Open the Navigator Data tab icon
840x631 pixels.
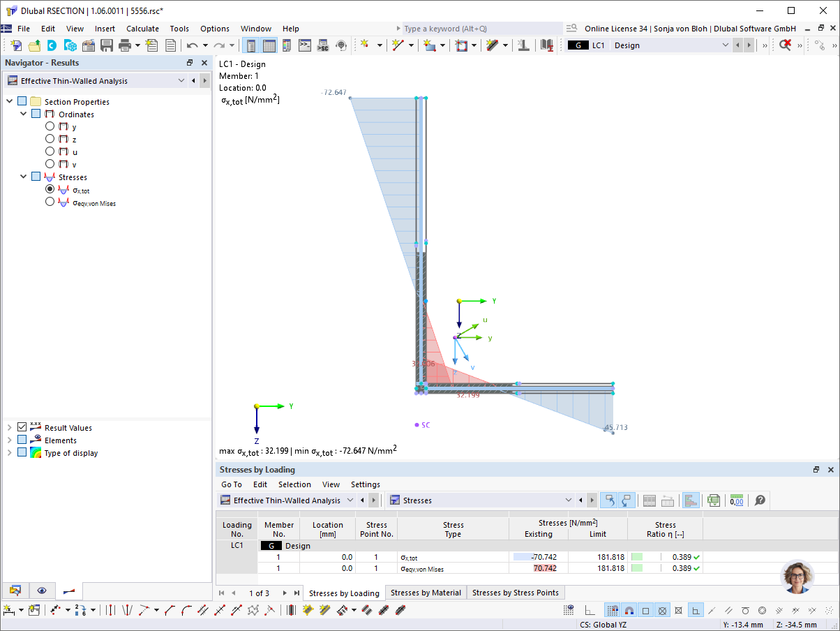[x=15, y=591]
